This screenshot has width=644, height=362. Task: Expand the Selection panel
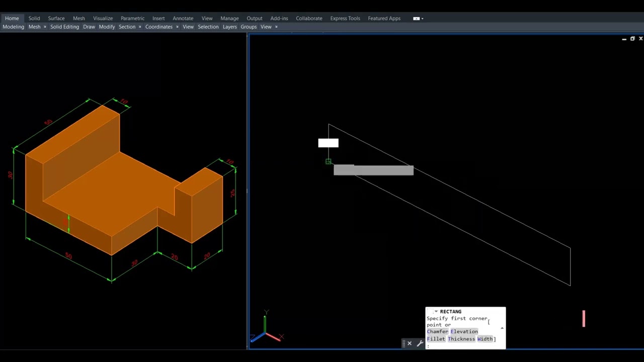pyautogui.click(x=208, y=27)
